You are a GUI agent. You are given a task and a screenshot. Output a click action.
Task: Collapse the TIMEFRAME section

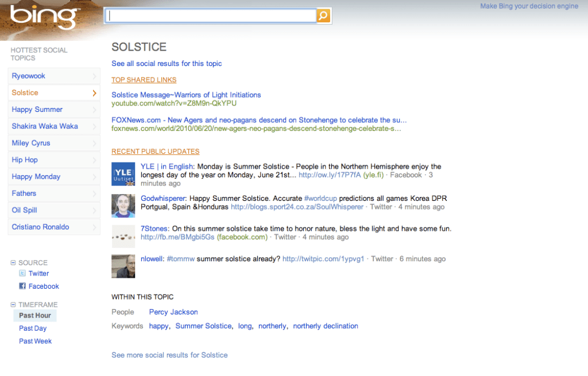(x=14, y=304)
